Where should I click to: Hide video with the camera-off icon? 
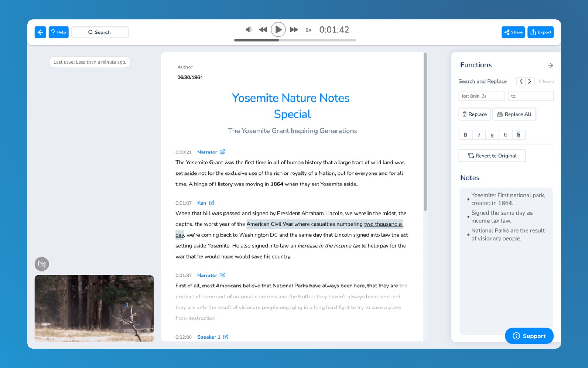42,264
